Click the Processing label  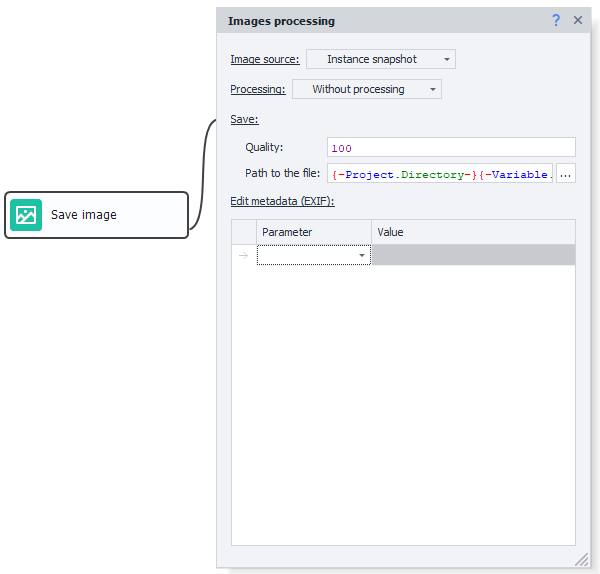coord(257,90)
